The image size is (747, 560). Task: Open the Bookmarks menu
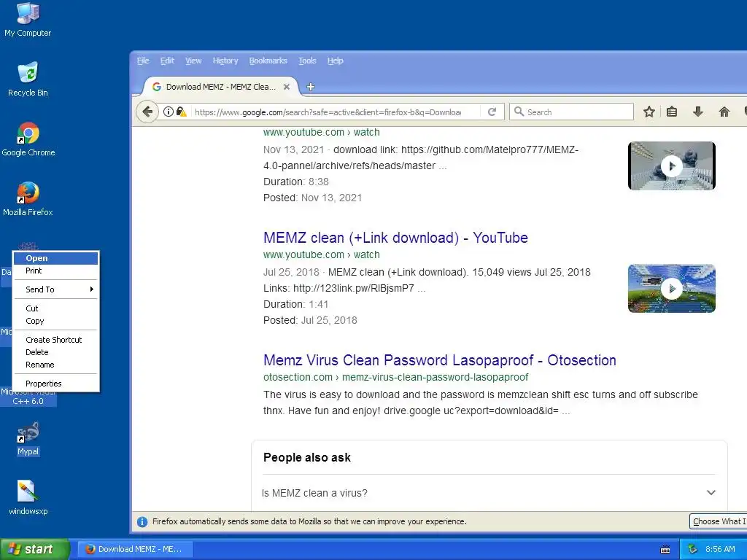[268, 61]
